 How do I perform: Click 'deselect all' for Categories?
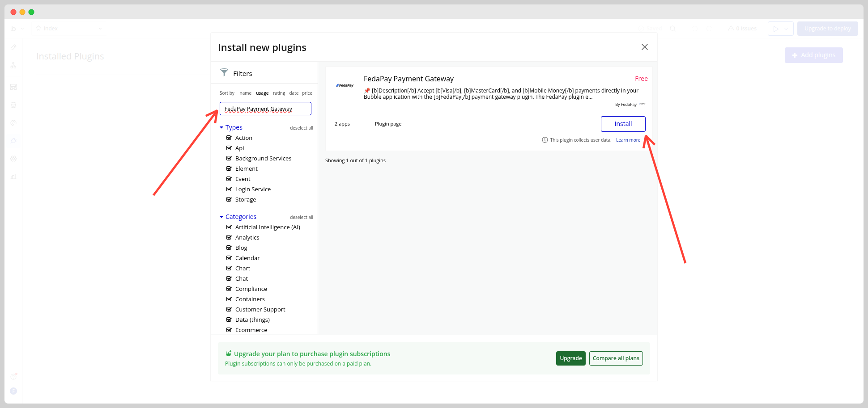tap(301, 217)
